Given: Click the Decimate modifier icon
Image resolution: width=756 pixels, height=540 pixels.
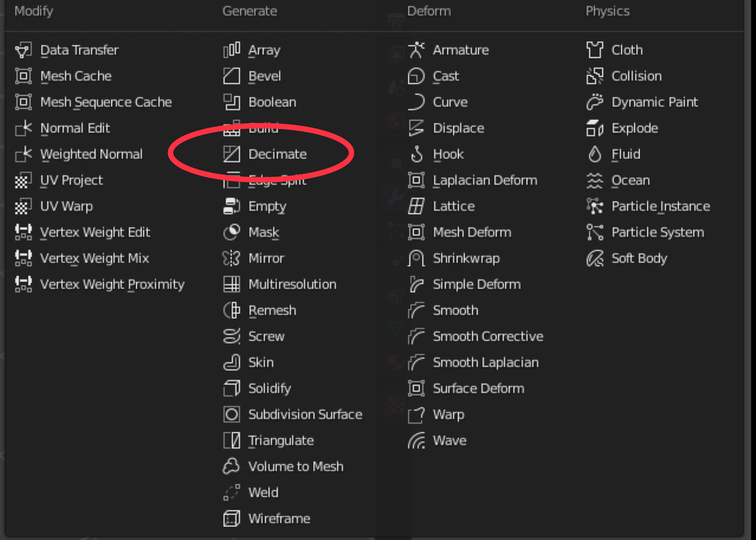Looking at the screenshot, I should tap(232, 154).
